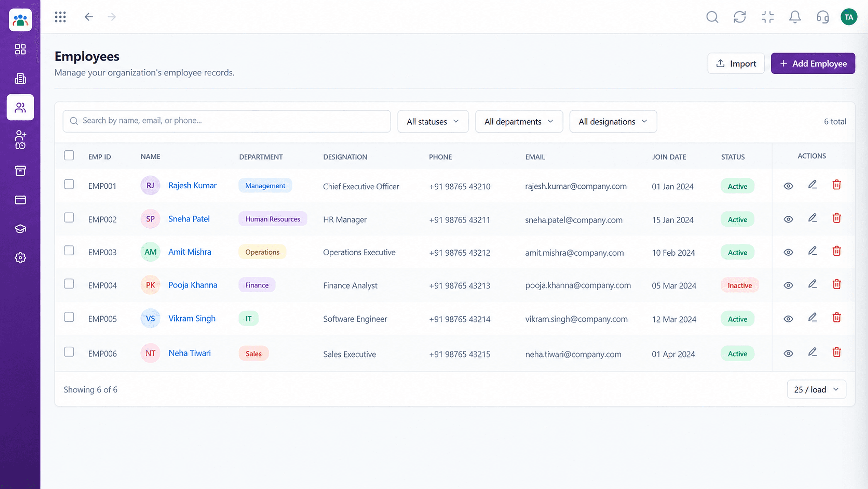Open the All designations dropdown
Image resolution: width=868 pixels, height=489 pixels.
click(x=613, y=121)
